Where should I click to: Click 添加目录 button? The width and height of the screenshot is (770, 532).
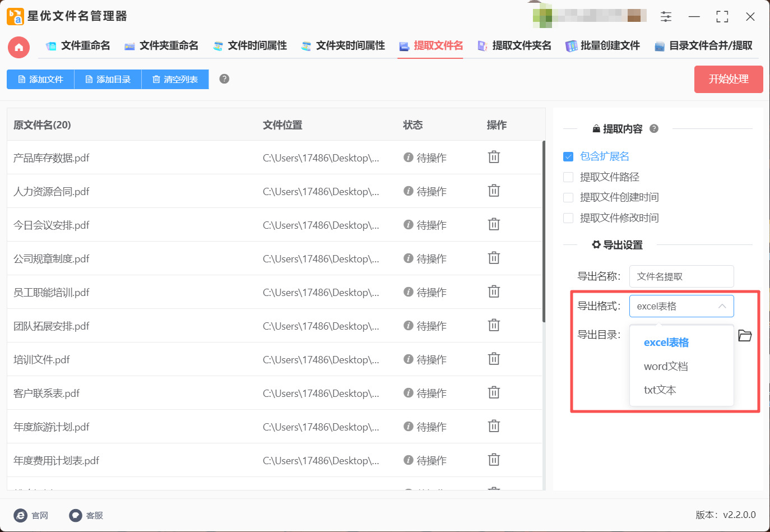[108, 80]
